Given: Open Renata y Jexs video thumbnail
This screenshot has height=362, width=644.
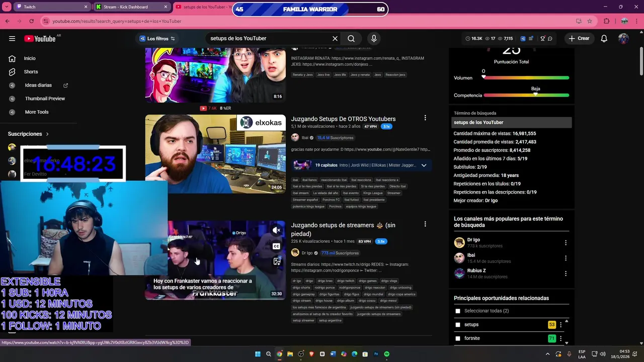Looking at the screenshot, I should tap(215, 75).
